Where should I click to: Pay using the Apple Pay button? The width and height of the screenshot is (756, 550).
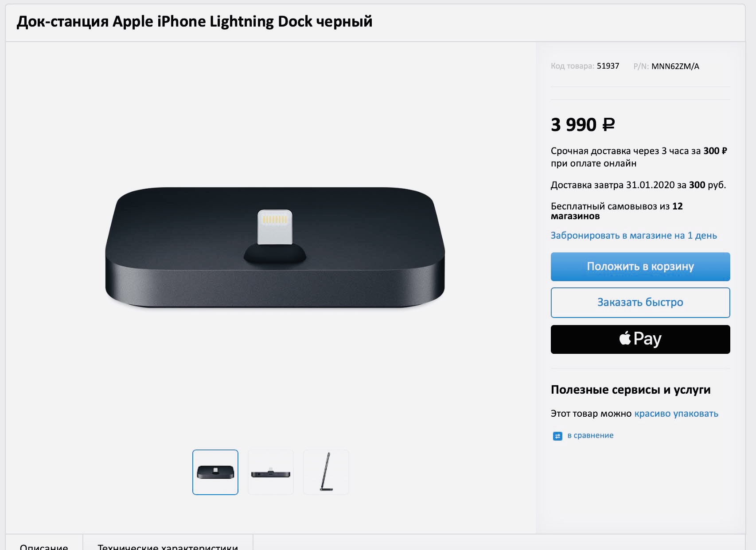(640, 339)
